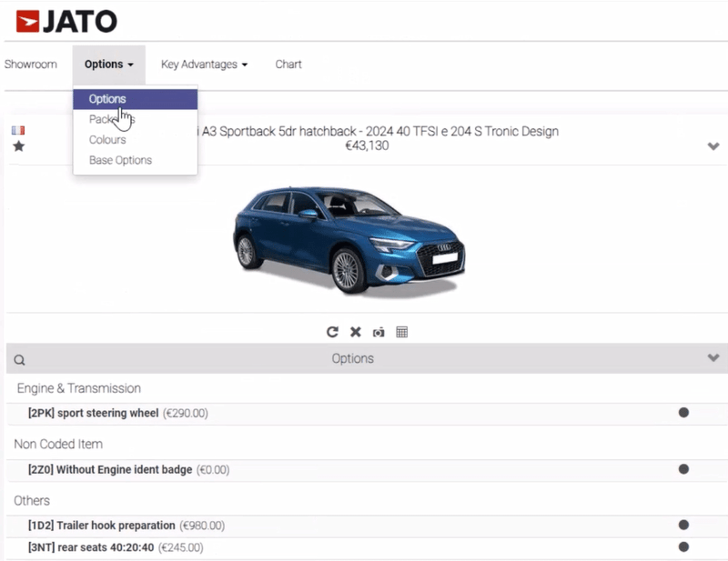Select the French flag icon
The height and width of the screenshot is (561, 728).
(x=16, y=130)
